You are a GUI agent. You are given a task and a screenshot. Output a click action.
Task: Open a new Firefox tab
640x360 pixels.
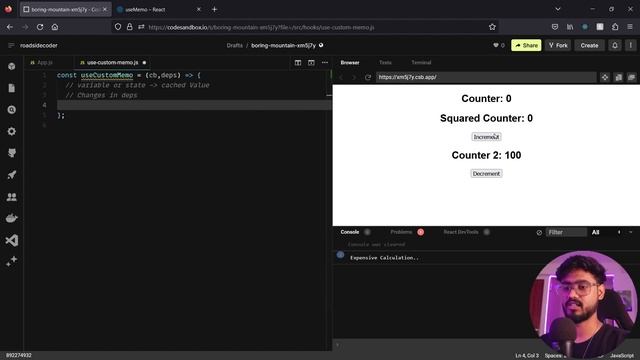(214, 9)
